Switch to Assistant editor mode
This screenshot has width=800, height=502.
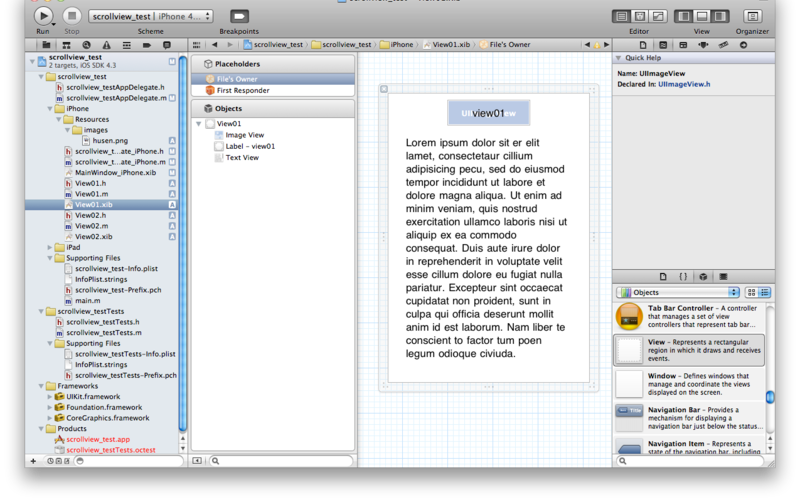(x=640, y=16)
